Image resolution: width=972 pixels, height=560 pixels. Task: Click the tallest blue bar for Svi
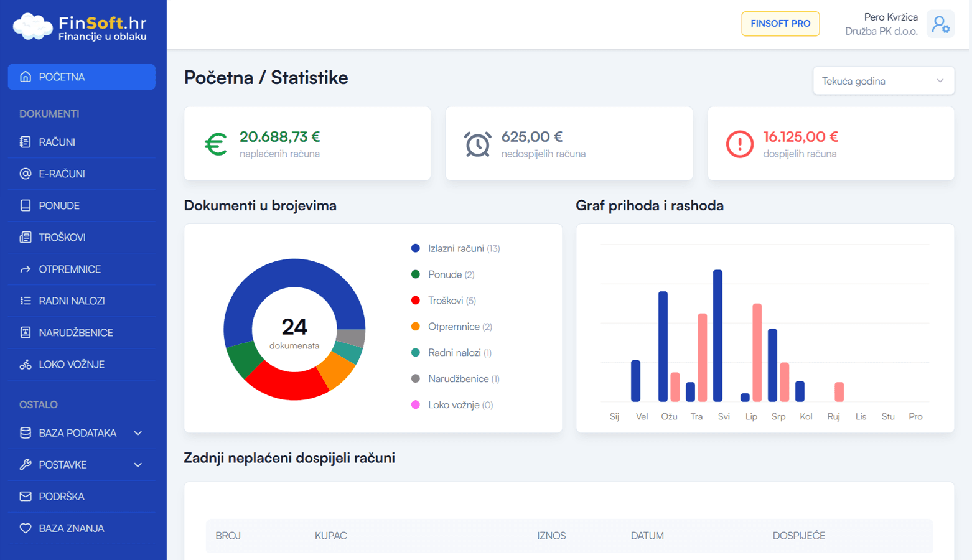(717, 335)
